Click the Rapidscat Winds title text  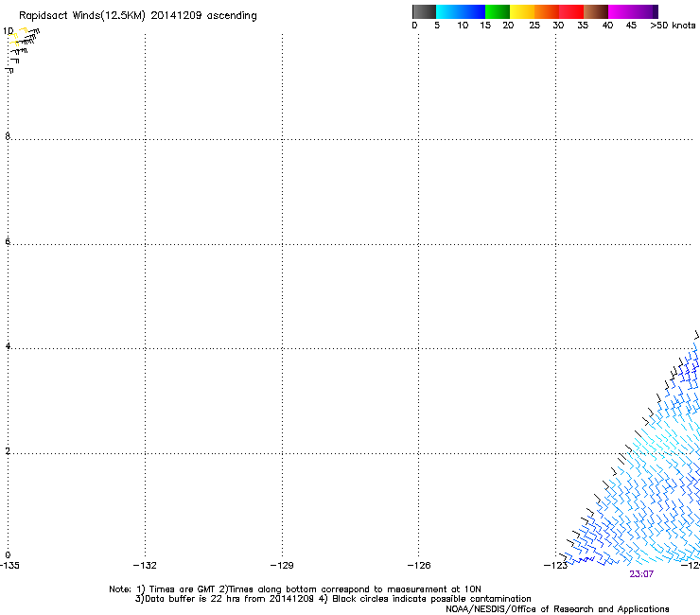138,16
